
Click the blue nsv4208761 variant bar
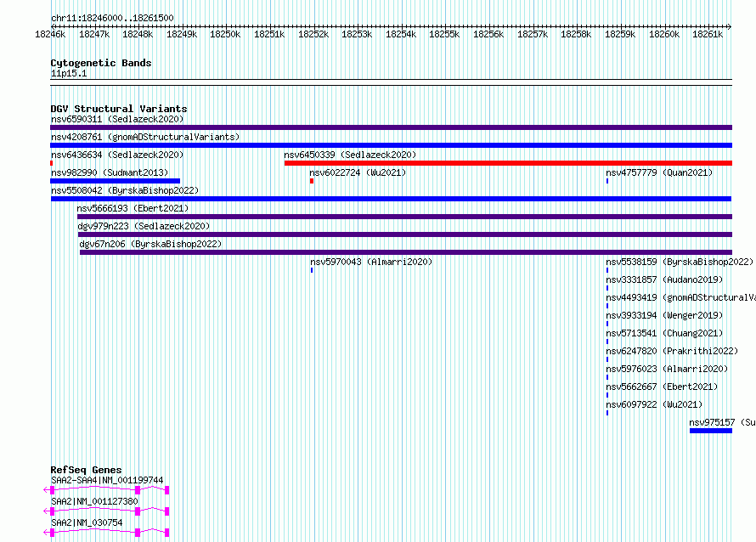[391, 145]
